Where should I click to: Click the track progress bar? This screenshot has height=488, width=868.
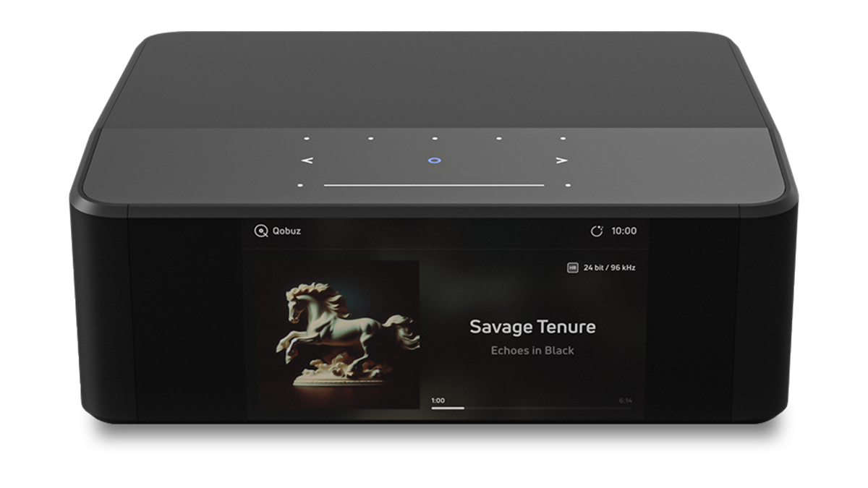532,408
